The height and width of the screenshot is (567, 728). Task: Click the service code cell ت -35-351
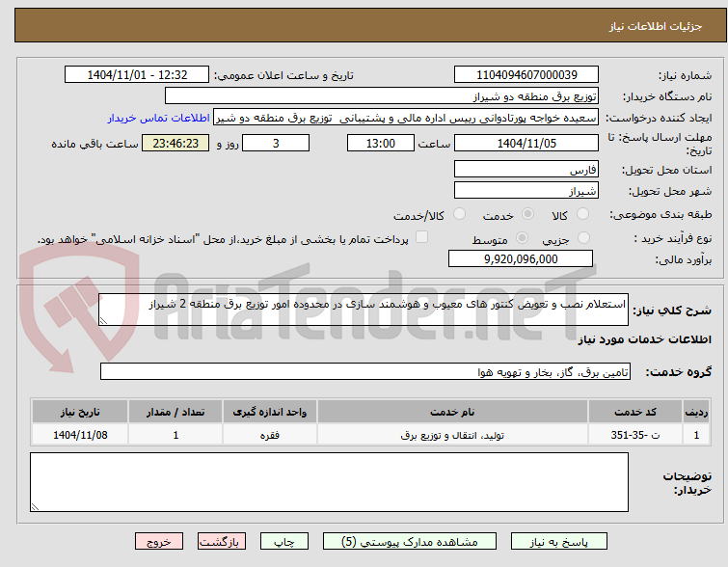pos(635,435)
